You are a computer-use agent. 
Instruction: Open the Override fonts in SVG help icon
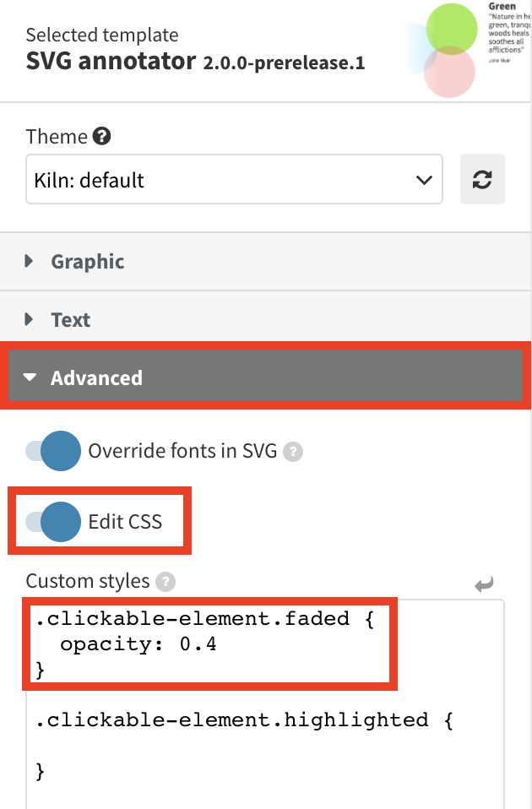292,451
